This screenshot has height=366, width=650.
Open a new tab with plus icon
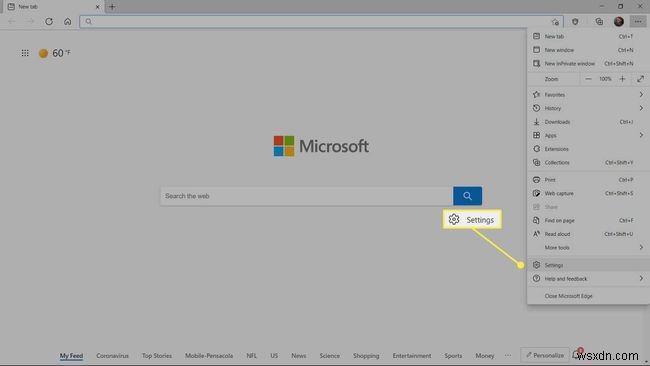click(112, 7)
